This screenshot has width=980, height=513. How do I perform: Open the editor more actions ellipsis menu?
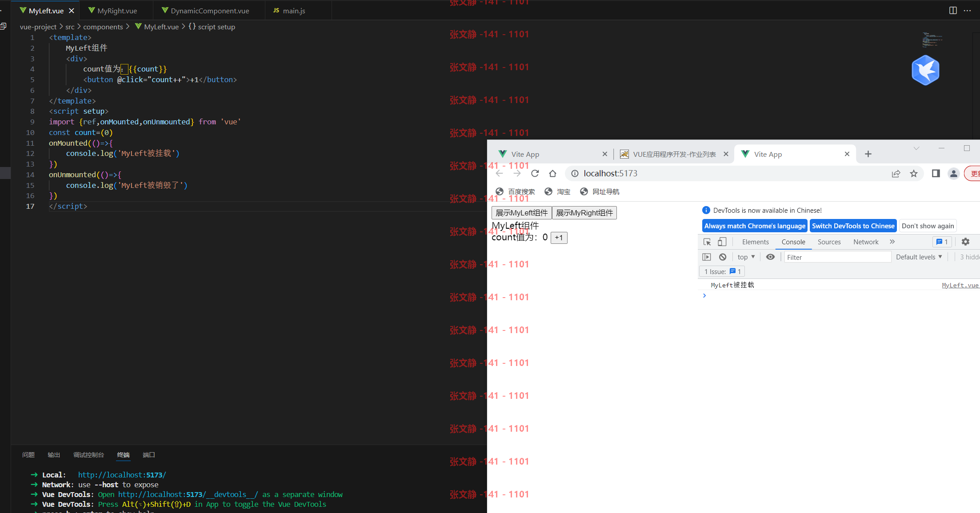point(968,10)
